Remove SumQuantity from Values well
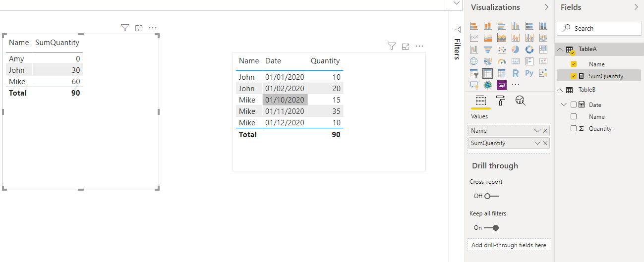 coord(545,143)
